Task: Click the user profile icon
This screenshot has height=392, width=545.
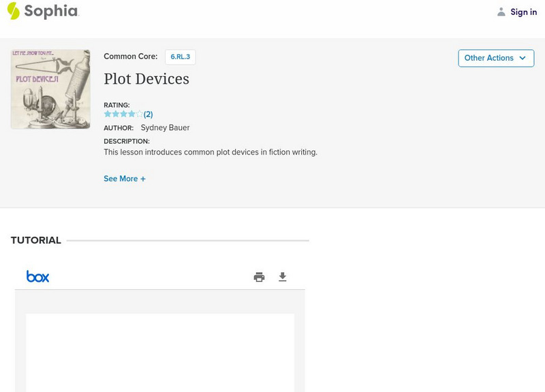Action: click(501, 12)
